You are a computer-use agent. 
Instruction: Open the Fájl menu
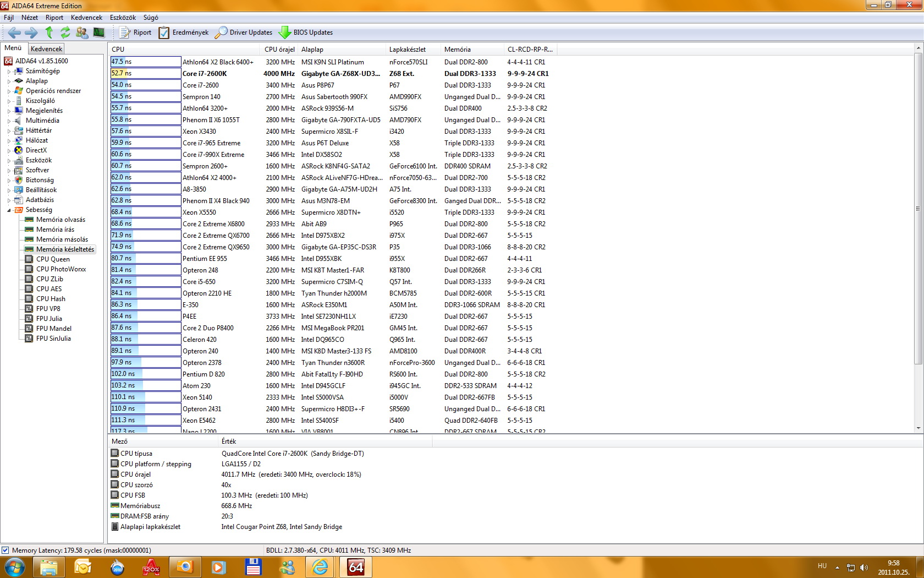pos(9,18)
